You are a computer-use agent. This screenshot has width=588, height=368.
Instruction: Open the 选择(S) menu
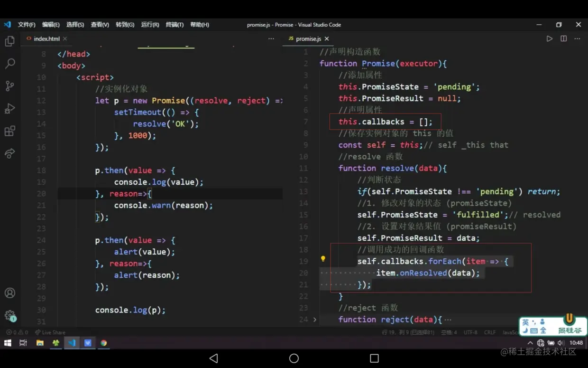pyautogui.click(x=75, y=25)
